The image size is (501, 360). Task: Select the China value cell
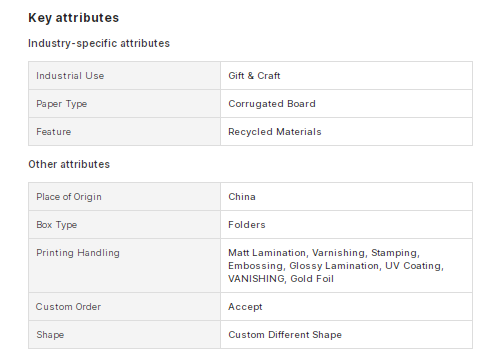346,197
